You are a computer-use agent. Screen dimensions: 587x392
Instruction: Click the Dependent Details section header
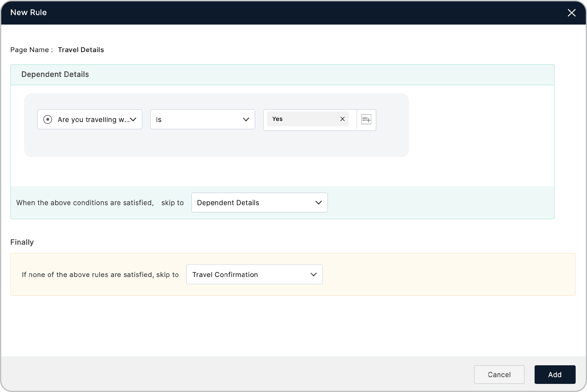[55, 74]
